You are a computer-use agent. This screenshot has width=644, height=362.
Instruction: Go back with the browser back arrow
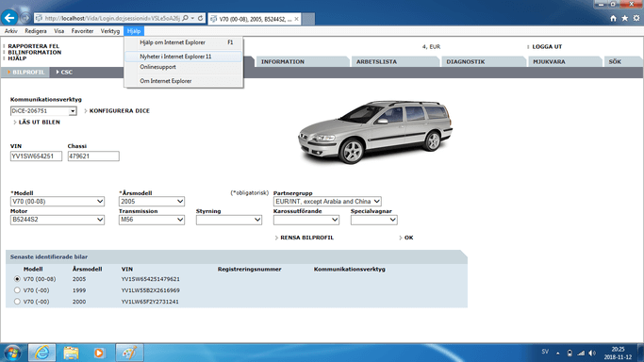click(9, 18)
